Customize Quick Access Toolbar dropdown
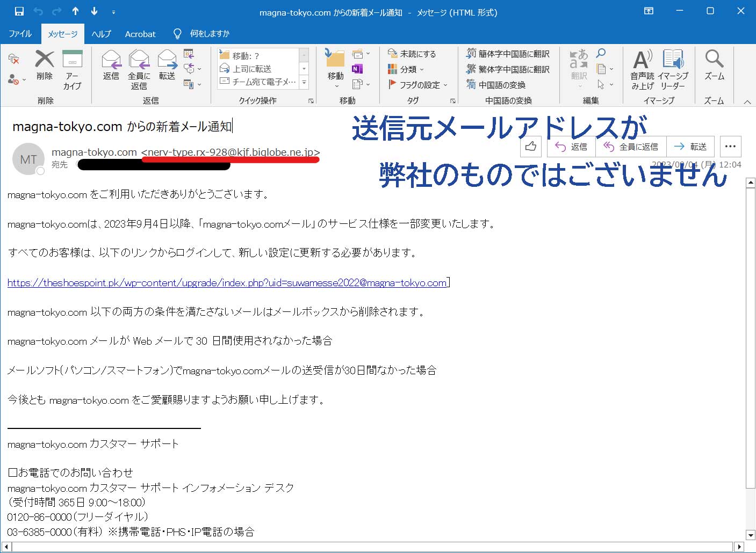756x553 pixels. coord(113,11)
